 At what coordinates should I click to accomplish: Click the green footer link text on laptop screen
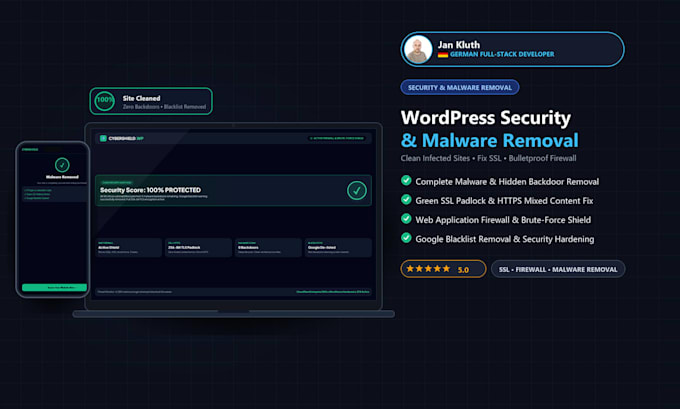(x=333, y=292)
